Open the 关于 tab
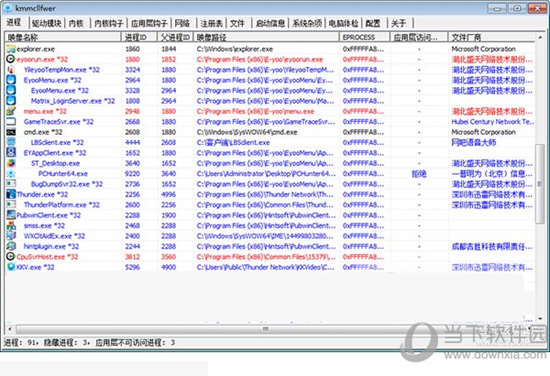The width and height of the screenshot is (550, 376). (x=398, y=24)
